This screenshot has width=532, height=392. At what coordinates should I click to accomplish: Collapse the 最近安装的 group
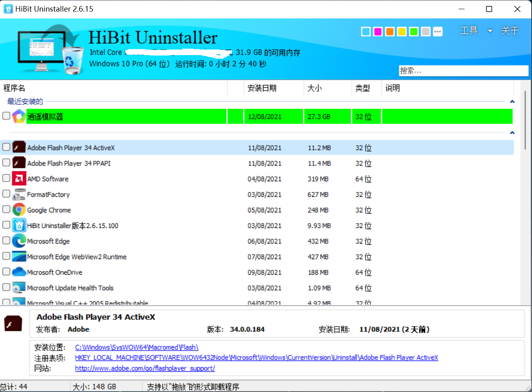pos(512,101)
